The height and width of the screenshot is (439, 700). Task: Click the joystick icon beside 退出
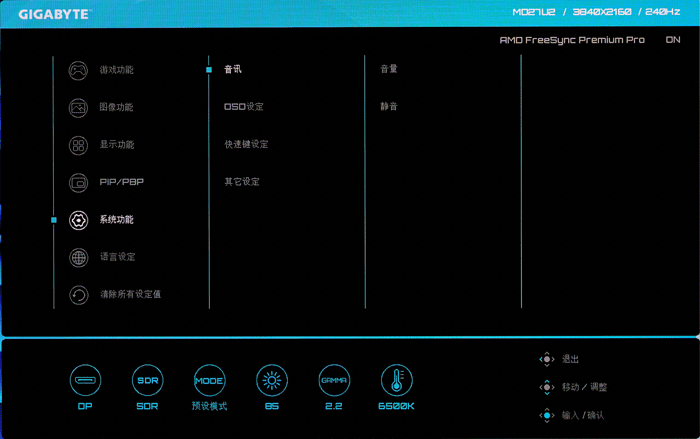click(547, 359)
